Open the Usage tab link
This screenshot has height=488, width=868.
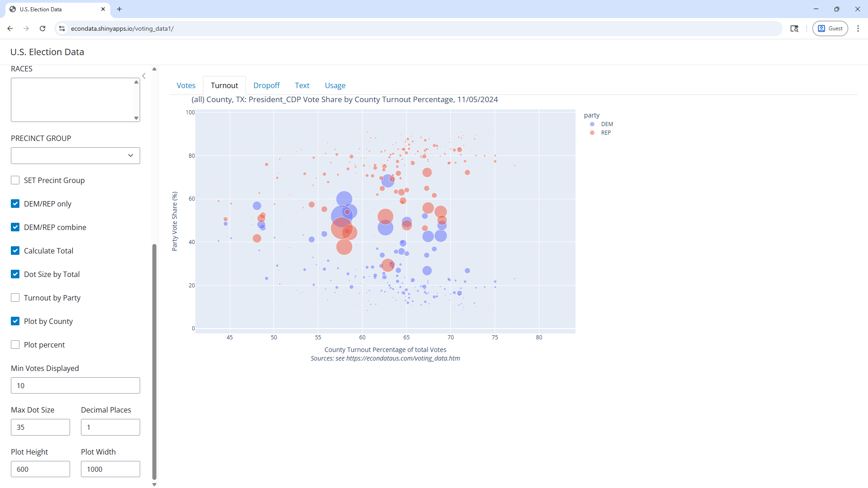335,85
